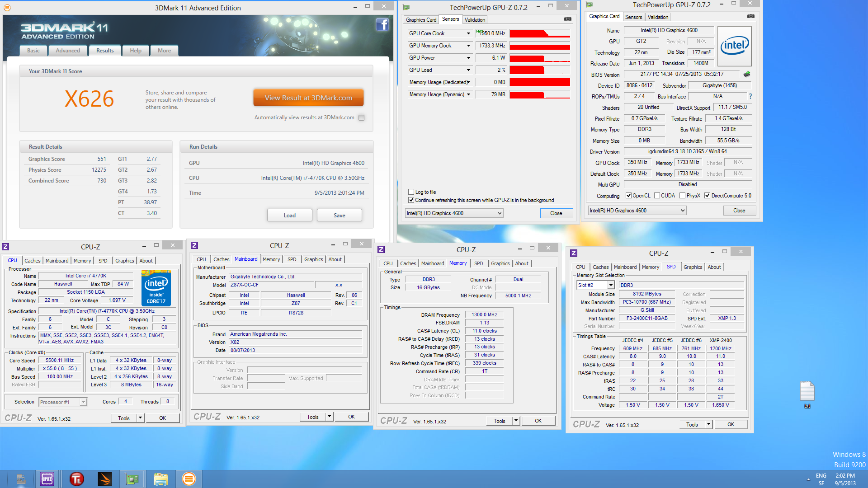Viewport: 868px width, 488px height.
Task: Click the Intel logo in GPU-Z Graphics Card window
Action: click(735, 46)
